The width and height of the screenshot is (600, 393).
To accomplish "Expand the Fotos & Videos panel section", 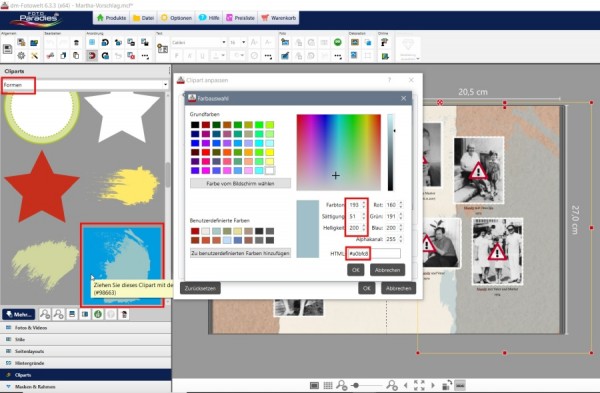I will [86, 328].
